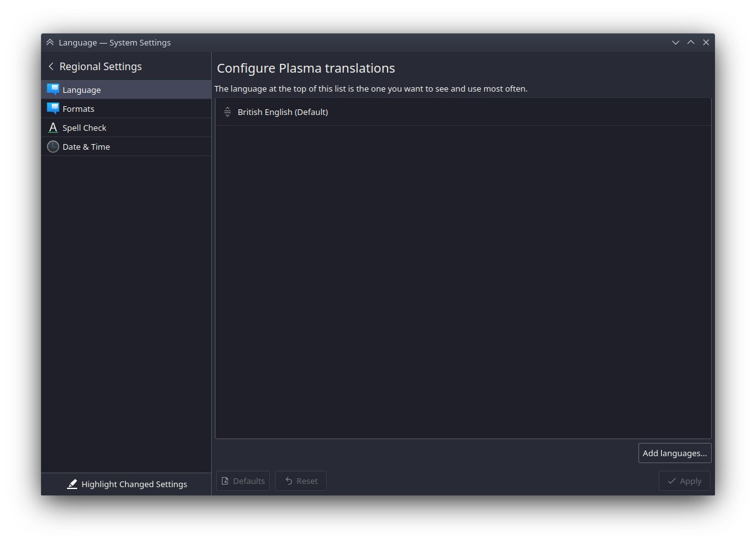The image size is (756, 544).
Task: Minimize the System Settings window
Action: point(676,42)
